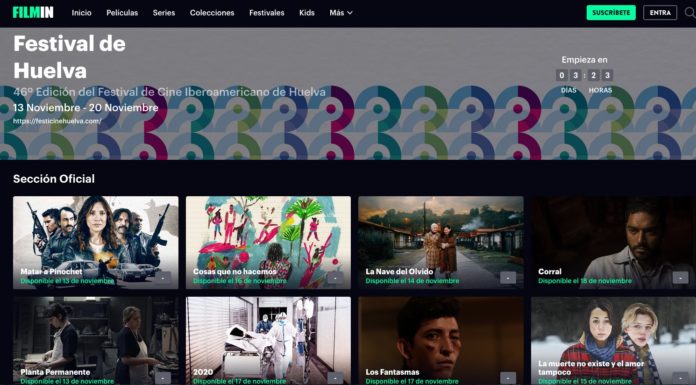Viewport: 696px width, 385px height.
Task: Open Matar a Pinochet thumbnail
Action: click(x=95, y=242)
